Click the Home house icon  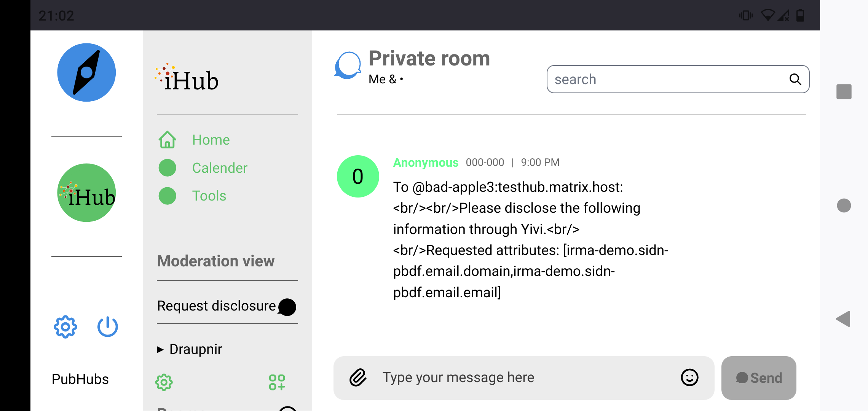tap(168, 140)
